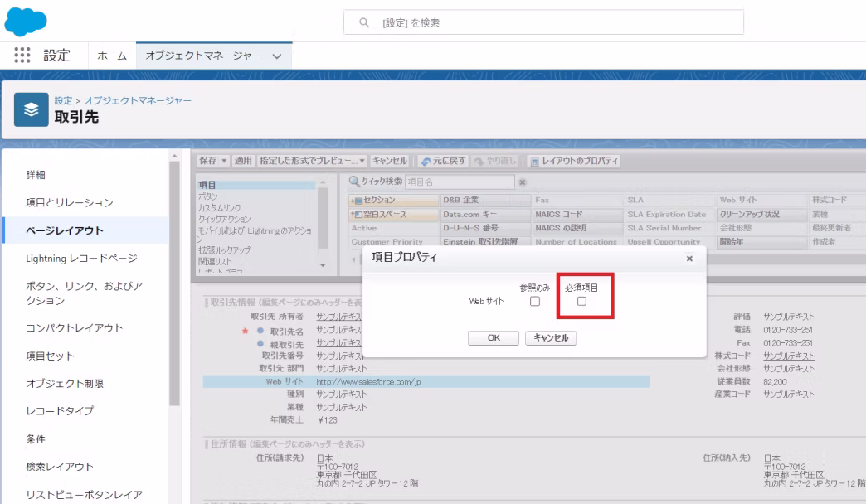Toggle the 参照のみ checkbox

(535, 302)
